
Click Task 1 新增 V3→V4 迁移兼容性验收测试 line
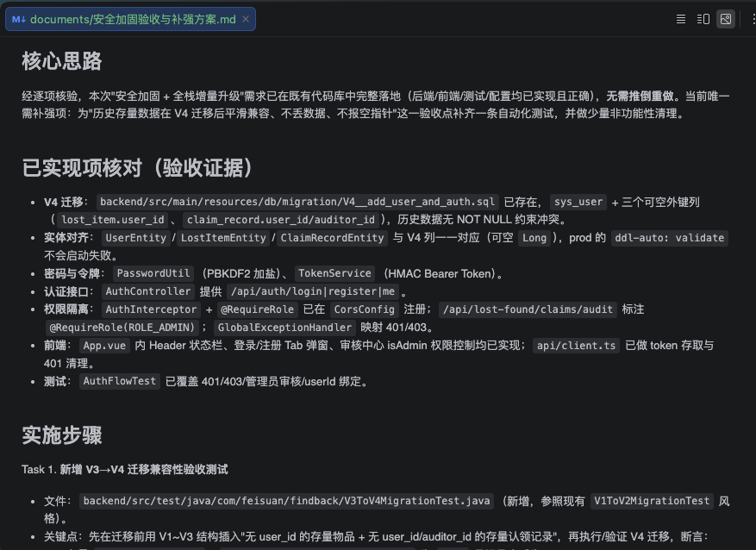click(x=125, y=470)
